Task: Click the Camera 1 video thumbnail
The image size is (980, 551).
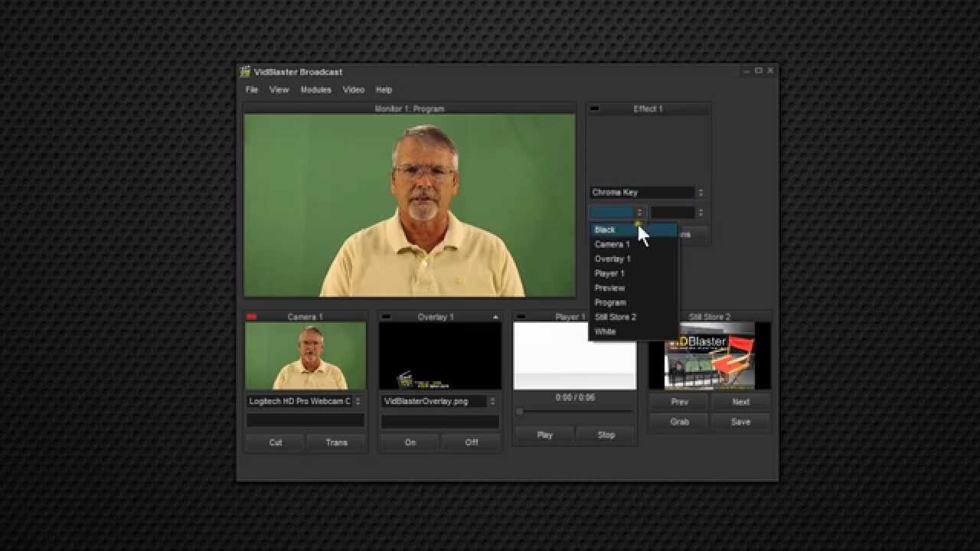Action: click(305, 356)
